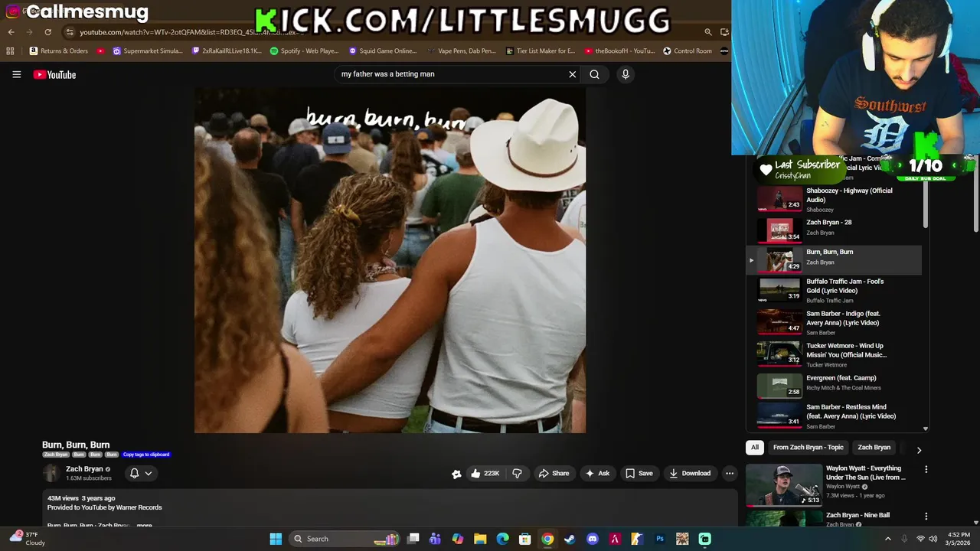
Task: Open the extension icon left of the like button
Action: pos(456,474)
